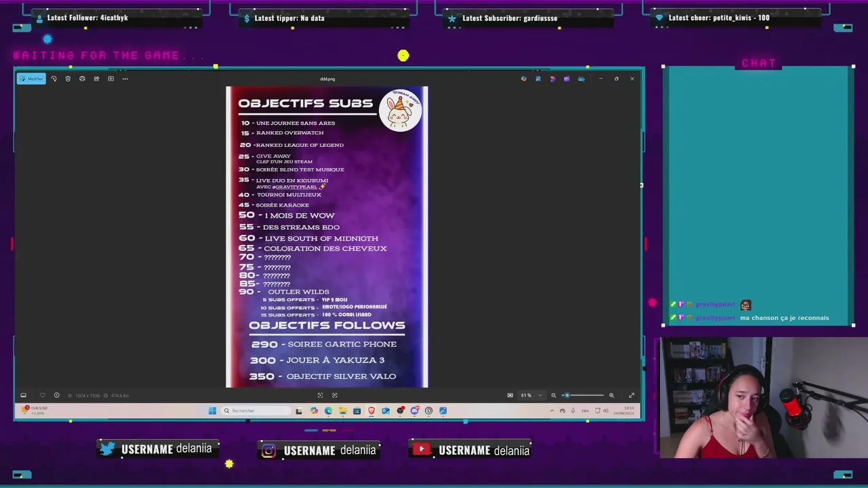The height and width of the screenshot is (488, 868).
Task: Click the 476.6 Ko file size text
Action: point(119,395)
